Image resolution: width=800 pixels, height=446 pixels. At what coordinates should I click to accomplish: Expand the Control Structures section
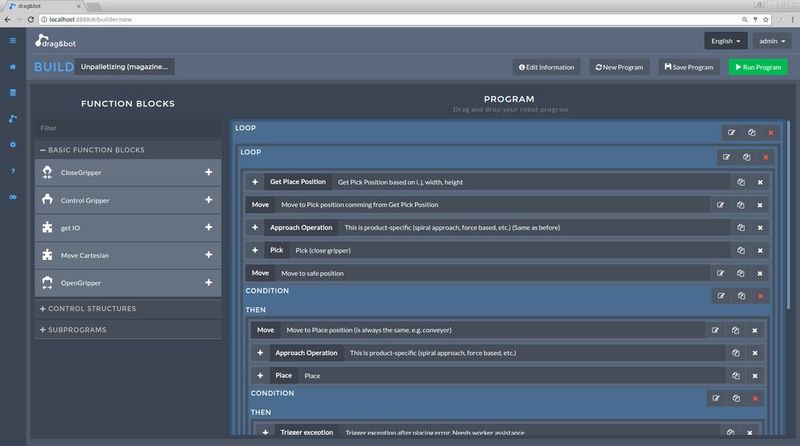pos(87,308)
